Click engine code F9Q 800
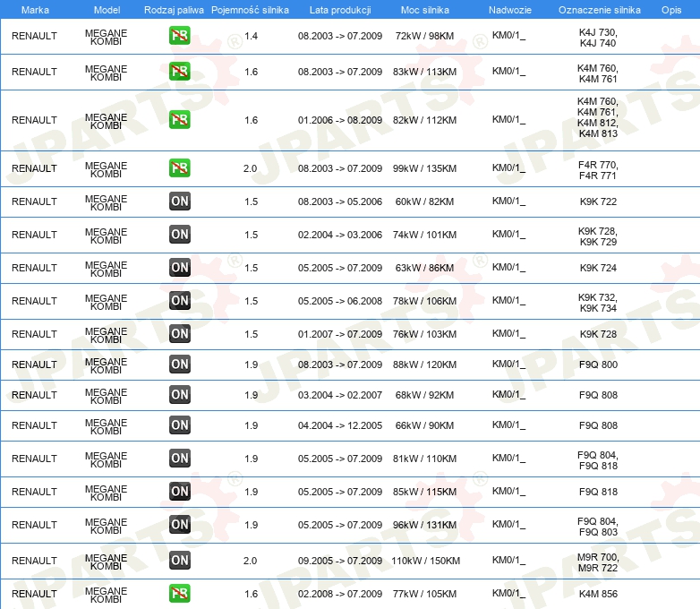 (x=598, y=365)
